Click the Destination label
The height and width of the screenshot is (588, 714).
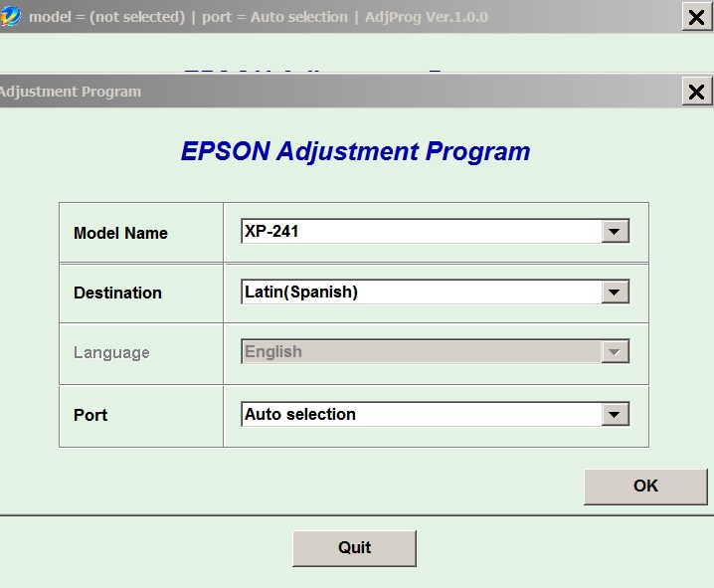click(117, 293)
